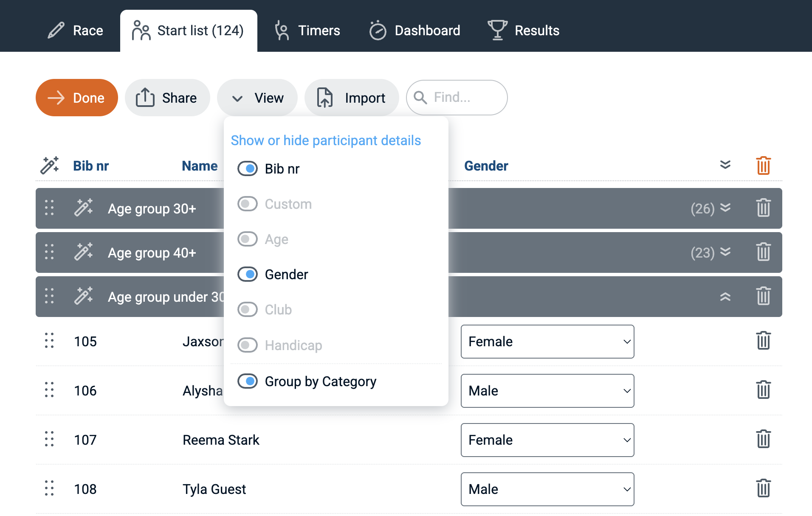The image size is (812, 516).
Task: Turn off Group by Category
Action: pyautogui.click(x=248, y=381)
